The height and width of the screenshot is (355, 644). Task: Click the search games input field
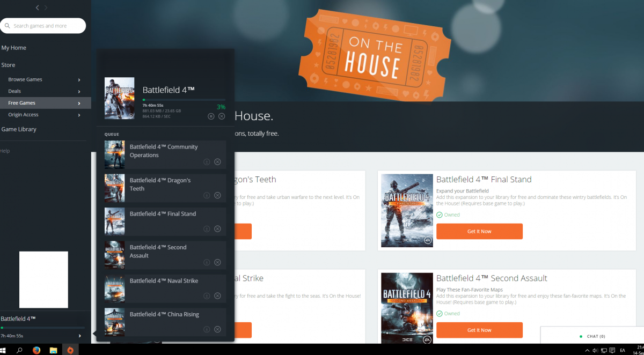click(x=43, y=26)
